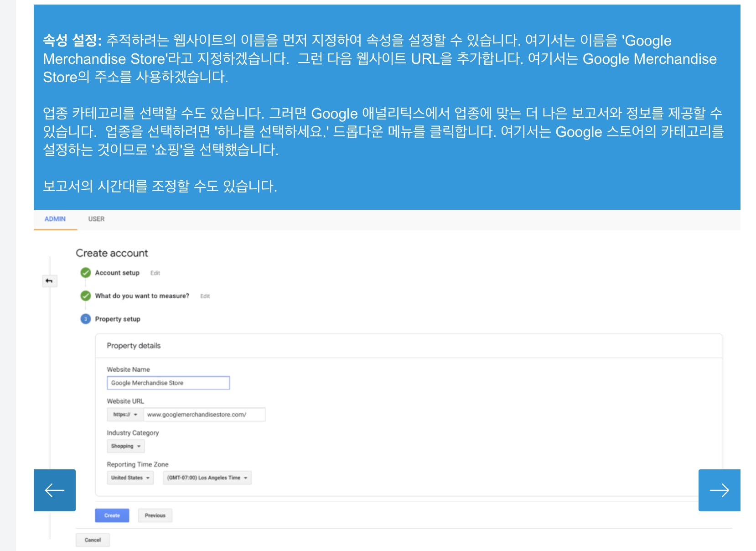
Task: Click the Property setup step label
Action: 118,319
